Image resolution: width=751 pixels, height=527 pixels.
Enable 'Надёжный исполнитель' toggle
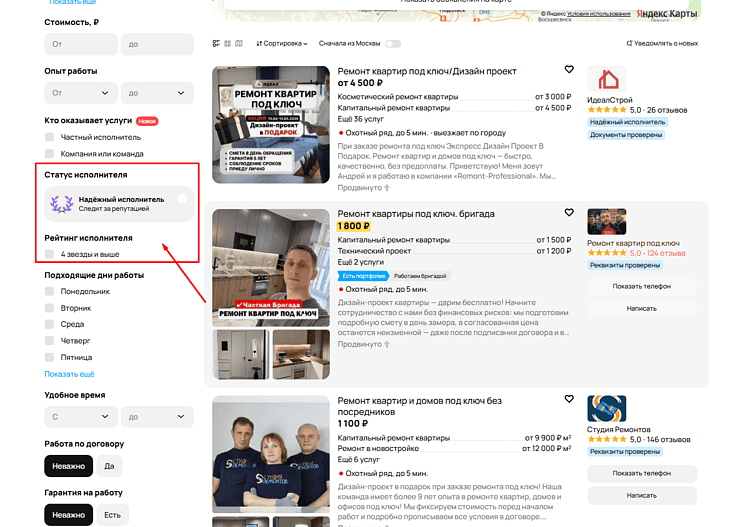coord(182,199)
